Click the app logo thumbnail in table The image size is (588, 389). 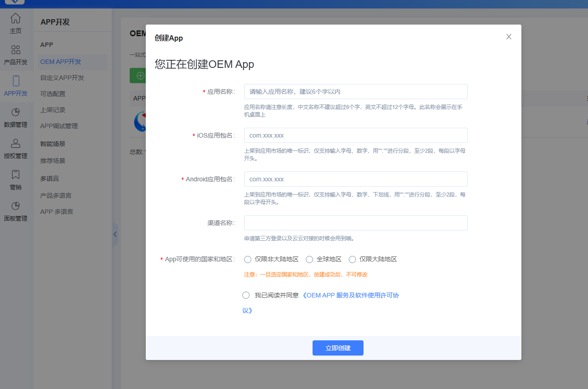coord(140,121)
